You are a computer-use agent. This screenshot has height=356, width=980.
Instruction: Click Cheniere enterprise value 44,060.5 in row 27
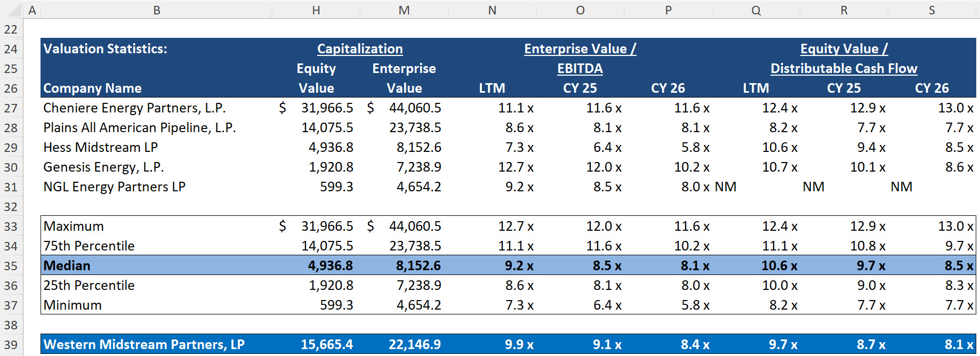tap(415, 108)
